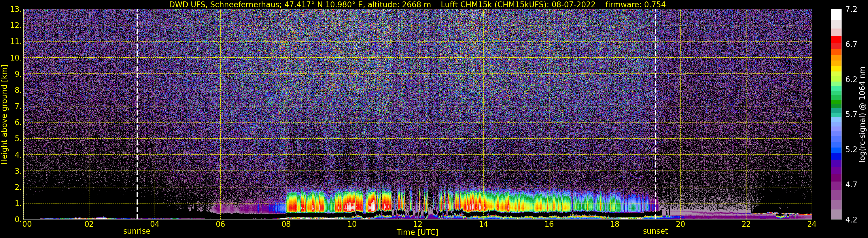Click the y-axis tick label '7.'
This screenshot has width=868, height=238.
tap(18, 107)
